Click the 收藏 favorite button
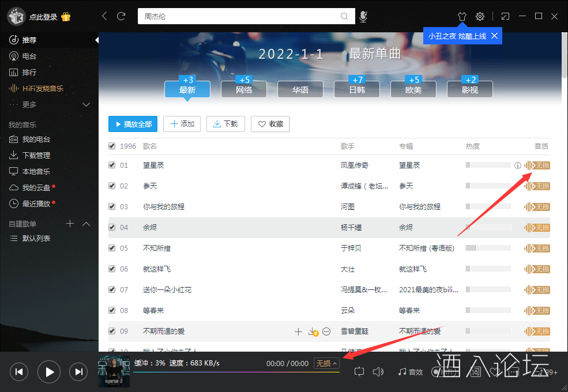 270,124
